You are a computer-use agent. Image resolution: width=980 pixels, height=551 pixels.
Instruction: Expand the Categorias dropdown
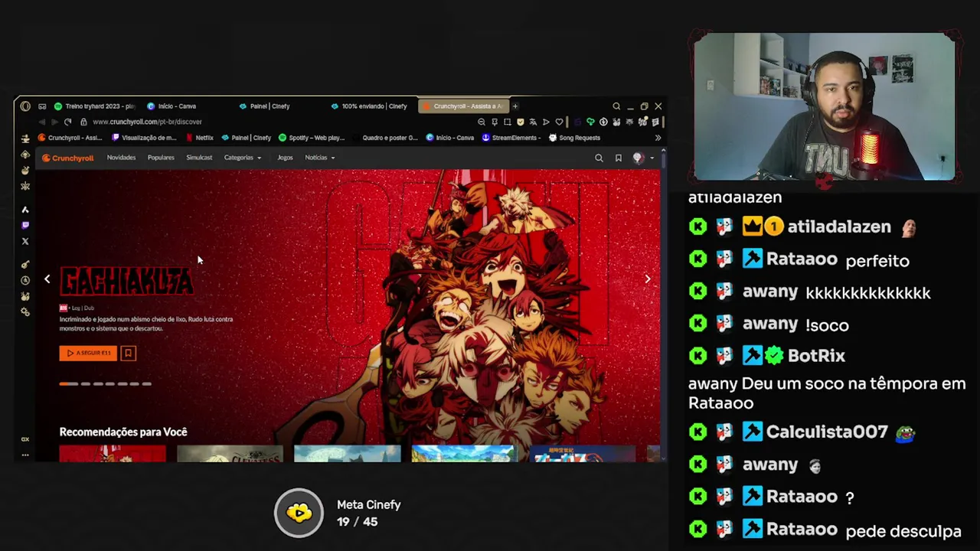[x=243, y=158]
